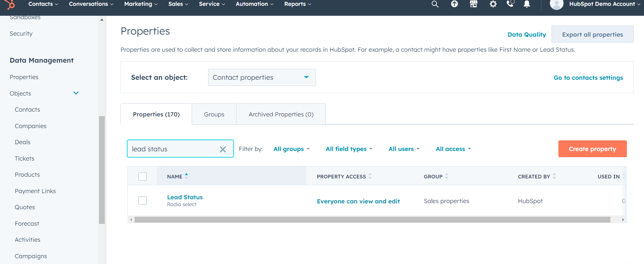The image size is (644, 264).
Task: Click the table scroll-left arrow
Action: [131, 219]
